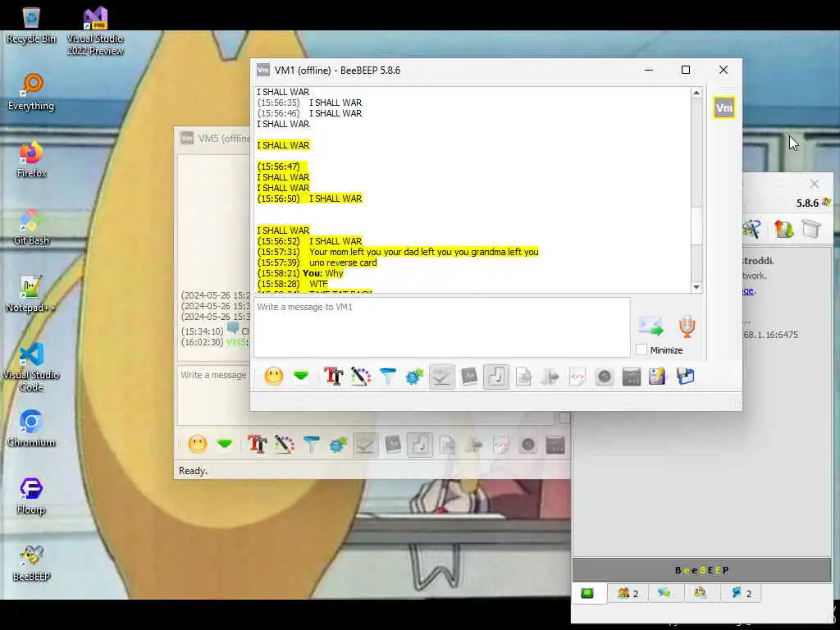Open the chats speech-bubbles tab
This screenshot has width=840, height=630.
tap(664, 593)
